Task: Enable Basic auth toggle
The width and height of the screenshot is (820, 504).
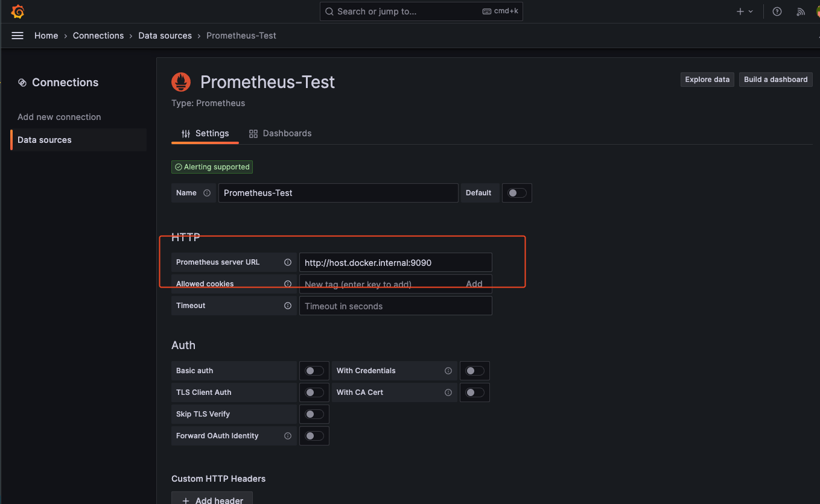Action: (314, 371)
